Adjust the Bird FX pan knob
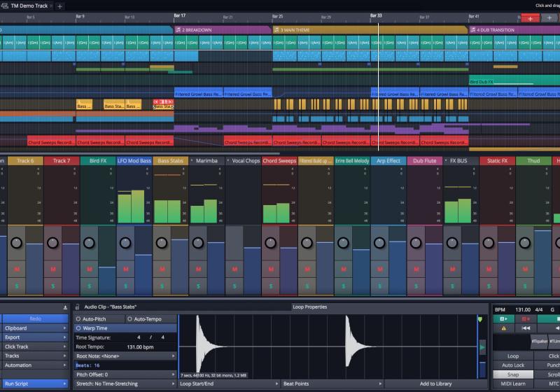This screenshot has width=560, height=392. click(x=89, y=243)
